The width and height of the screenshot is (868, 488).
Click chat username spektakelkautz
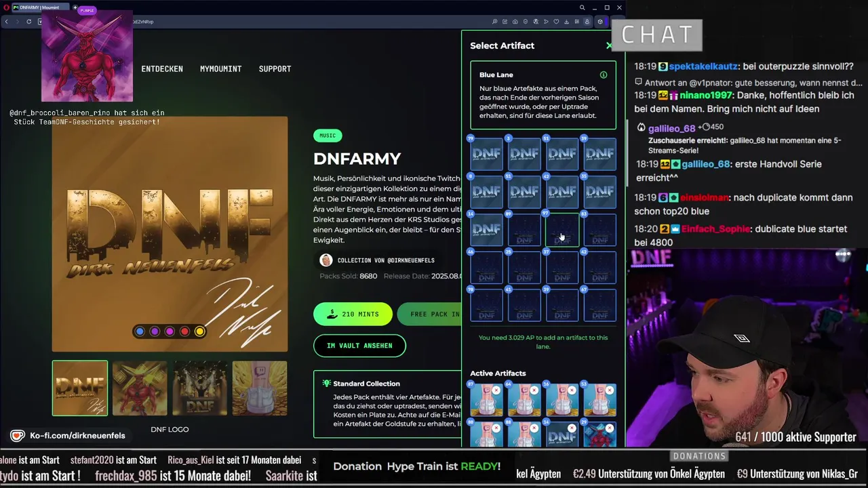point(703,66)
